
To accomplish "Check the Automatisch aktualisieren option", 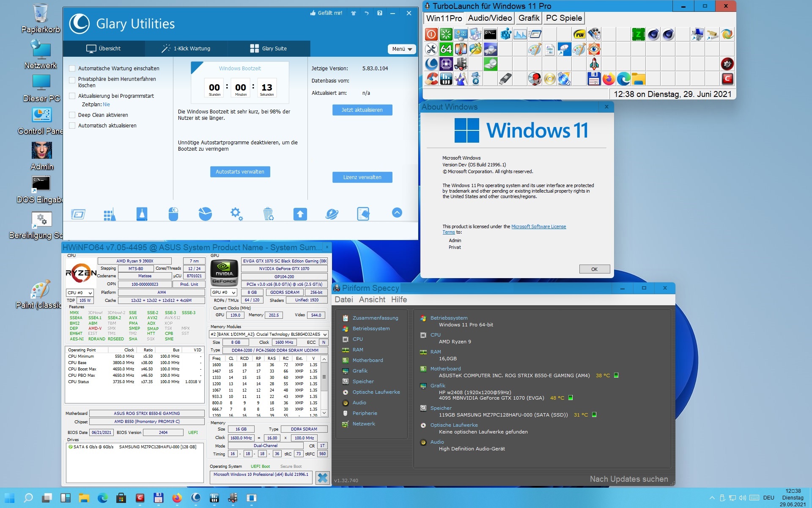I will (x=72, y=126).
